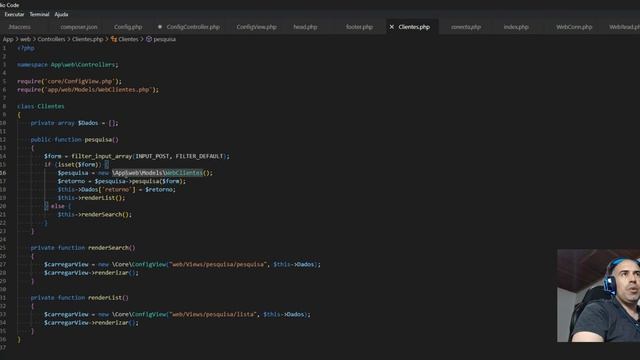The height and width of the screenshot is (360, 640).
Task: Select the active Clientes.php tab
Action: click(414, 27)
